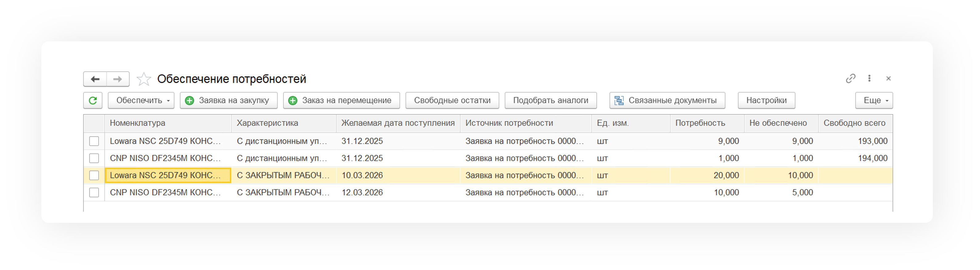Click the Подобрать аналоги button
The width and height of the screenshot is (980, 270).
tap(550, 101)
